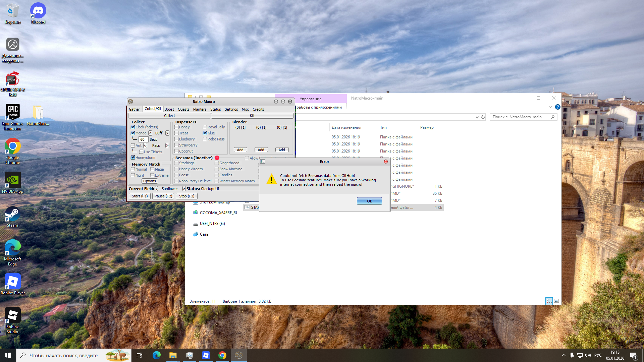Uncheck the Glue dispenser checkbox
This screenshot has width=644, height=362.
pyautogui.click(x=205, y=133)
